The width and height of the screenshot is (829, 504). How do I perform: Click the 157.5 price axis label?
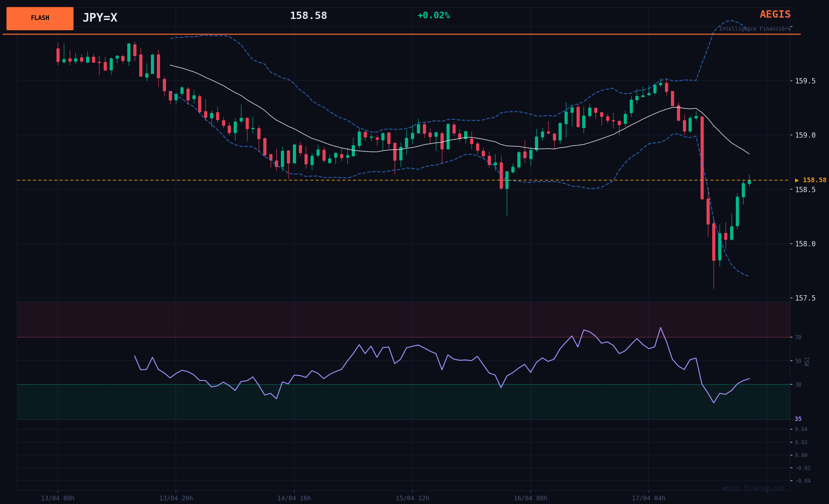805,298
